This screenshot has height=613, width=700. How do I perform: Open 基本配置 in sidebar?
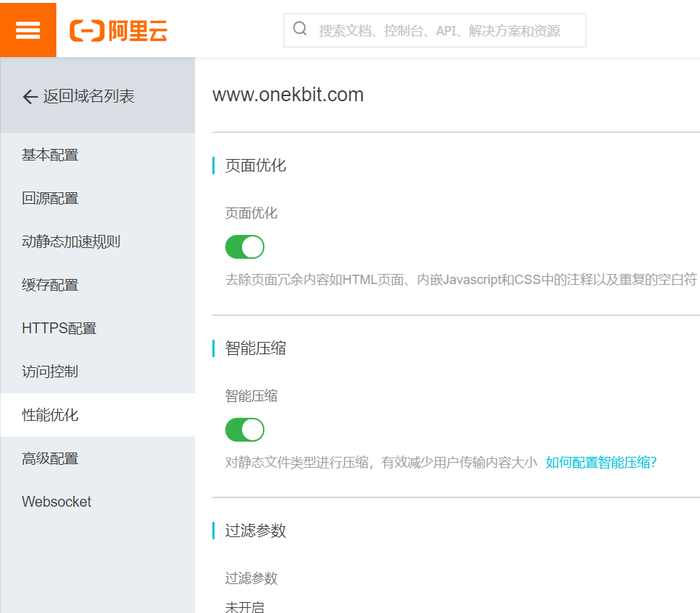coord(50,155)
